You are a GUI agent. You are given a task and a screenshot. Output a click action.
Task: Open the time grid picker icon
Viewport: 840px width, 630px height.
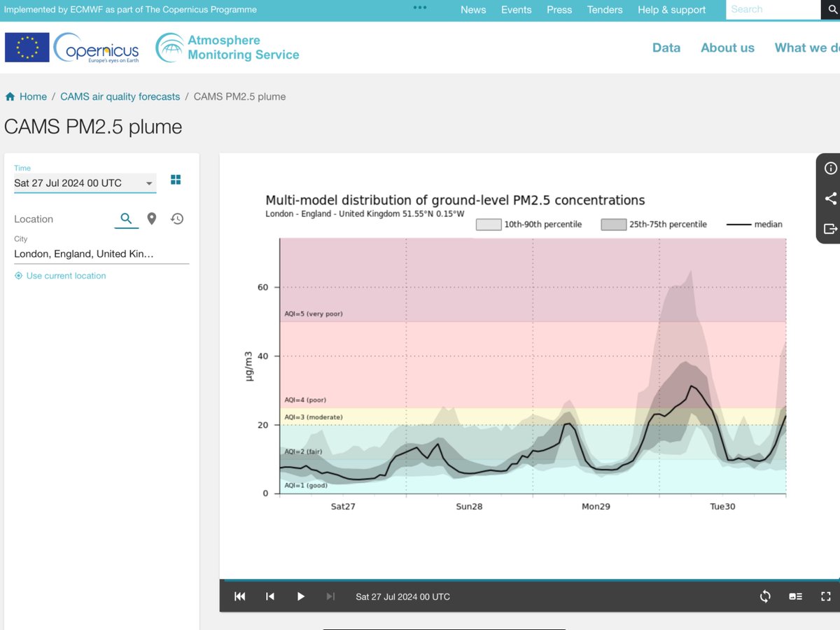point(176,180)
